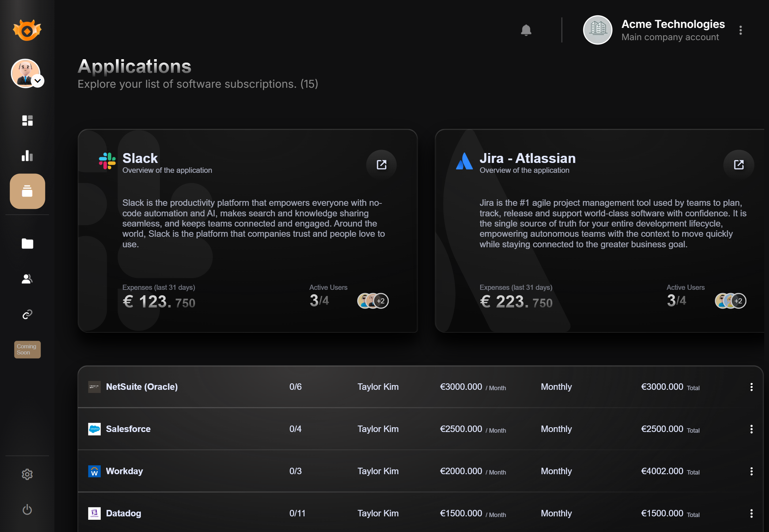The image size is (769, 532).
Task: Open the Slack external link button
Action: coord(381,165)
